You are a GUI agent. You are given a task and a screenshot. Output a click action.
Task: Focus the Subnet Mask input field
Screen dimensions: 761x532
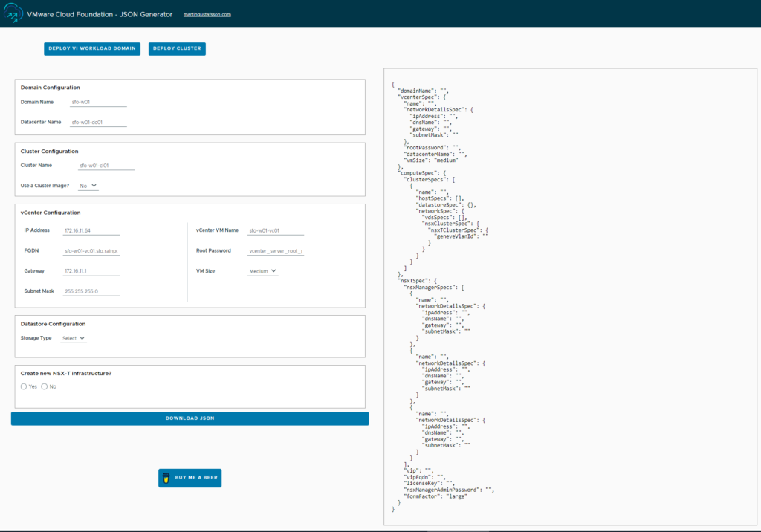click(x=91, y=292)
